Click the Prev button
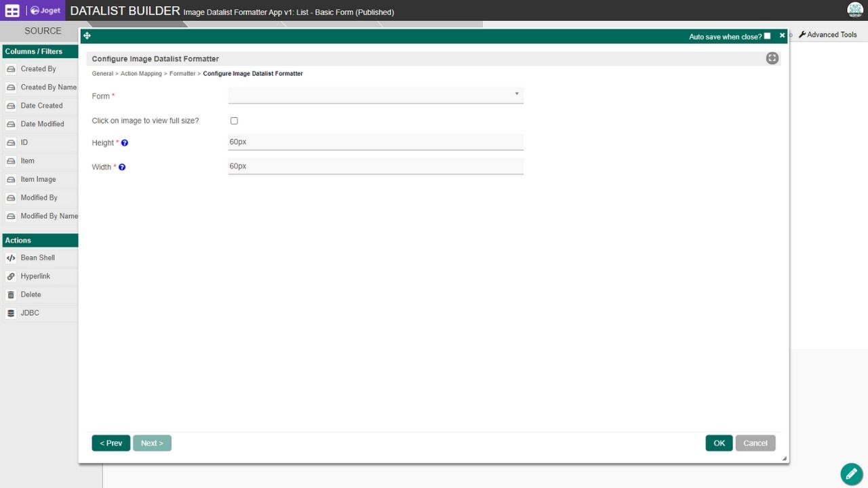The width and height of the screenshot is (868, 488). (x=111, y=443)
